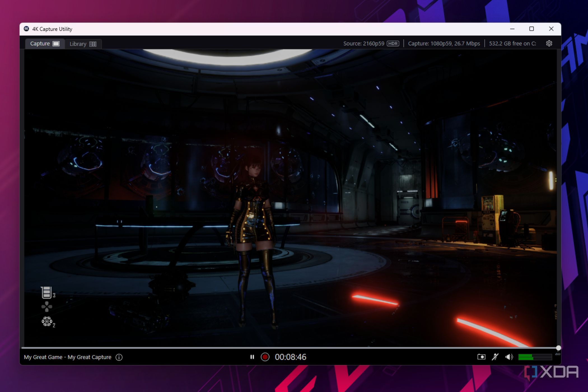The image size is (588, 392).
Task: Click the 00:08:46 recording timer
Action: (290, 357)
